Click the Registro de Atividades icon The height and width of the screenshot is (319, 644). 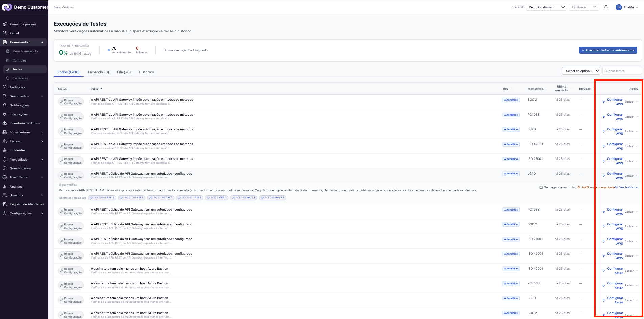[5, 204]
